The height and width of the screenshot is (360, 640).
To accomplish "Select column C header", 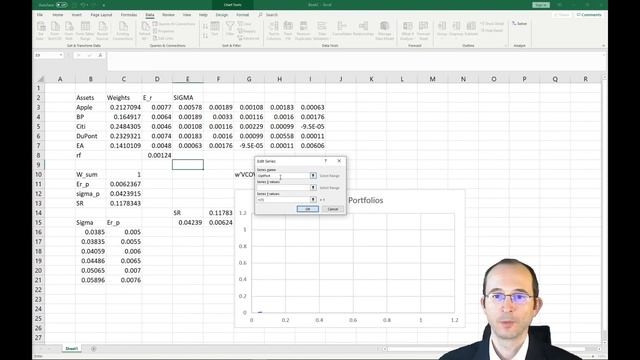I will click(123, 79).
